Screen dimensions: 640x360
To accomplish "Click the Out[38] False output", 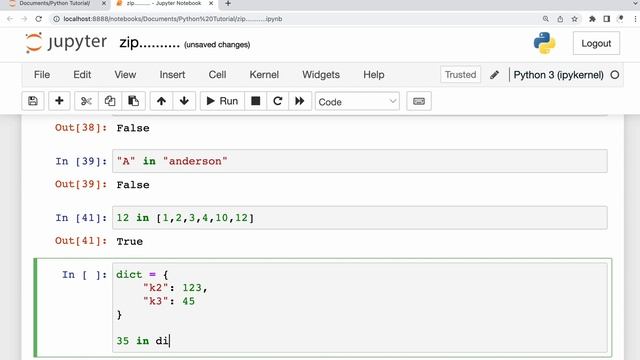I will [133, 128].
